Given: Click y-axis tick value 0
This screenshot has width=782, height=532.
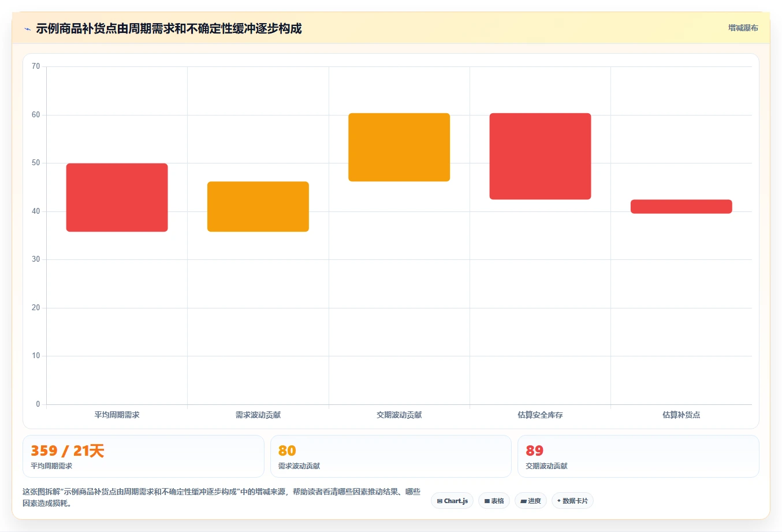Looking at the screenshot, I should click(38, 404).
